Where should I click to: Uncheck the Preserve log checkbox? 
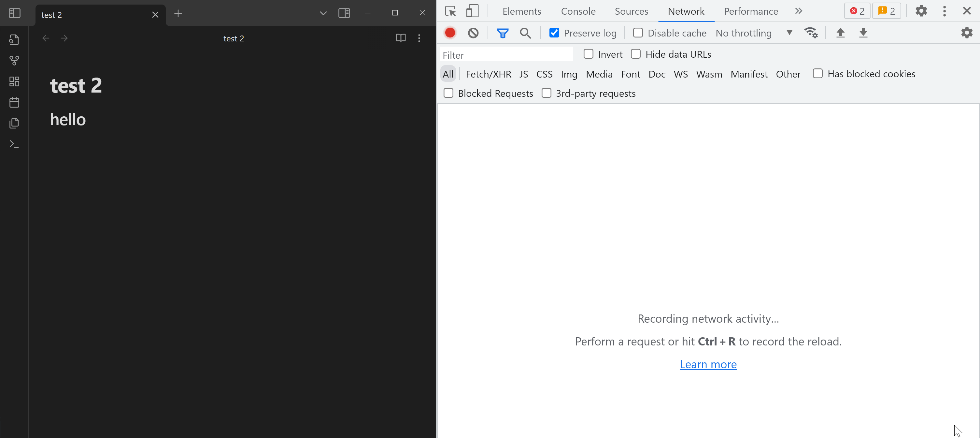554,33
